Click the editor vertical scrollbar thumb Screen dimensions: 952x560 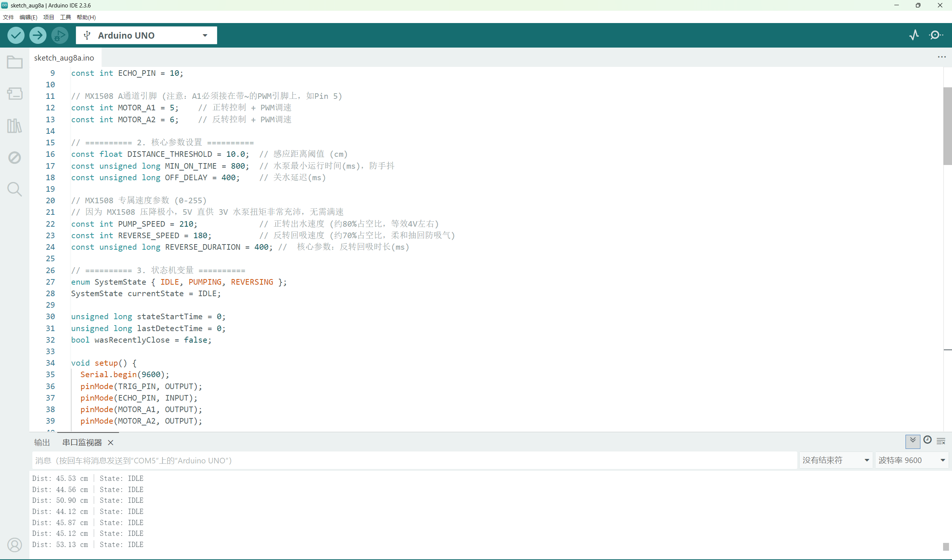(x=948, y=126)
